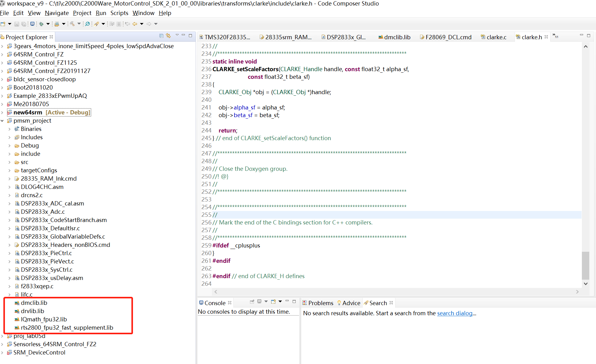Click the Pin Console icon
Screen dimensions: 596x364
(252, 302)
